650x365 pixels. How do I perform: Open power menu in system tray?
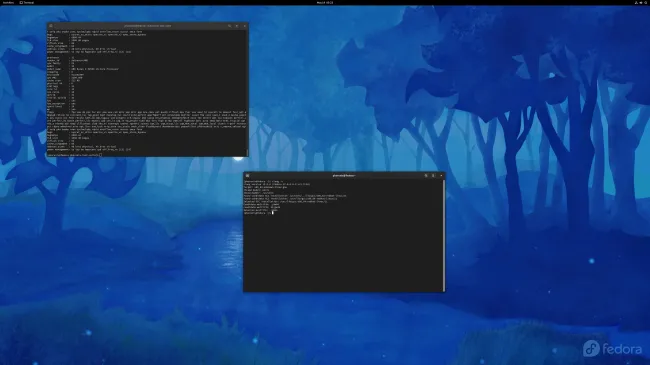(646, 2)
